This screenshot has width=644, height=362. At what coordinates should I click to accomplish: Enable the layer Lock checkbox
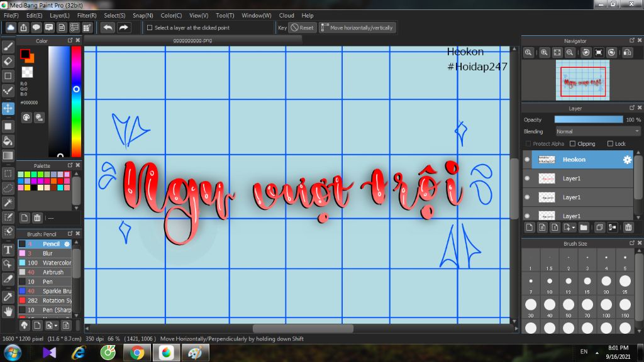[x=610, y=144]
